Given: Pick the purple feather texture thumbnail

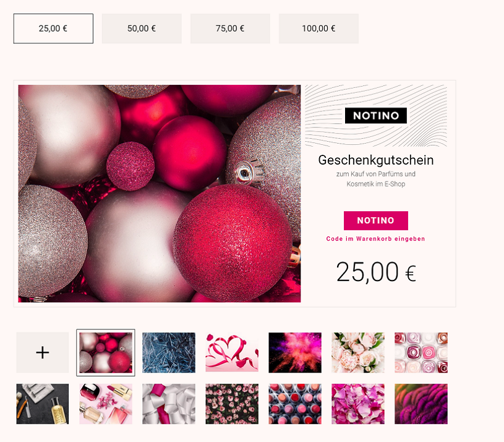Looking at the screenshot, I should tap(421, 404).
